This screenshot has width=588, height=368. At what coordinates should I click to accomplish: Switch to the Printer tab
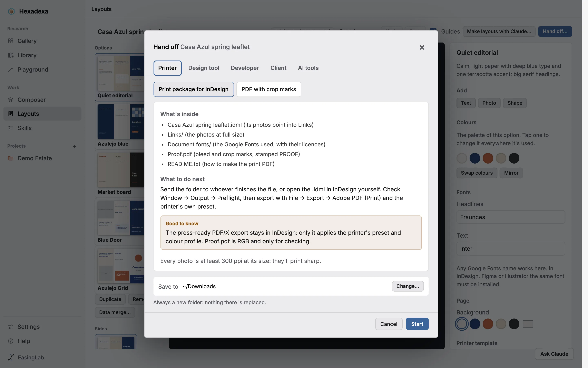coord(167,68)
